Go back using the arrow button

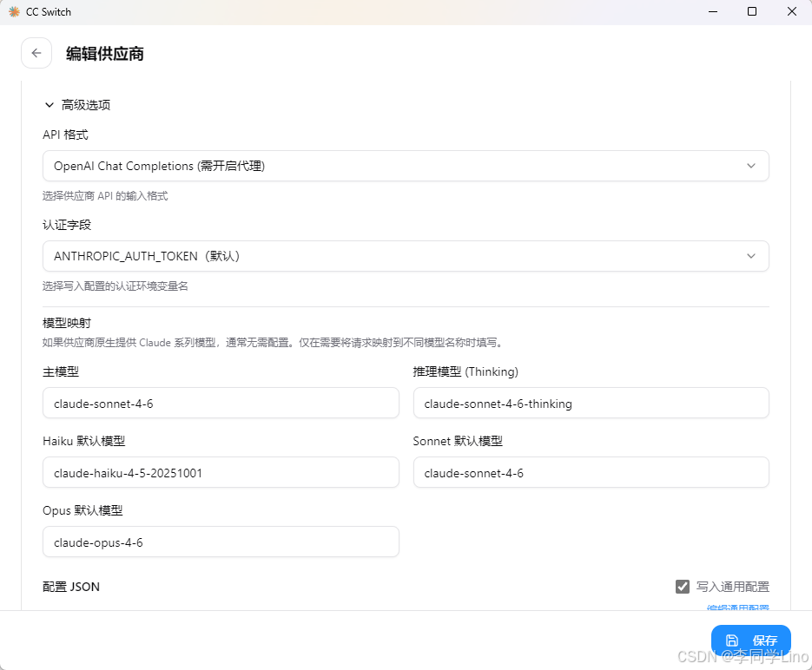pyautogui.click(x=36, y=53)
